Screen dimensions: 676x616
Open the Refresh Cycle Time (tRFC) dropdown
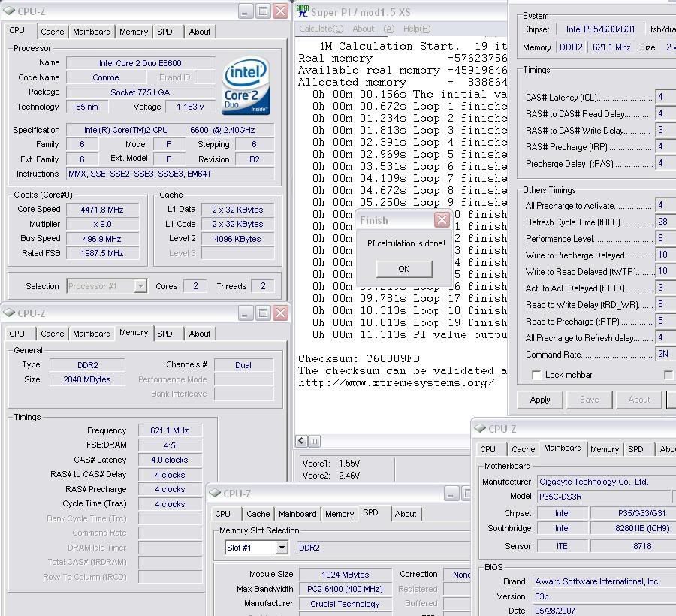point(665,222)
